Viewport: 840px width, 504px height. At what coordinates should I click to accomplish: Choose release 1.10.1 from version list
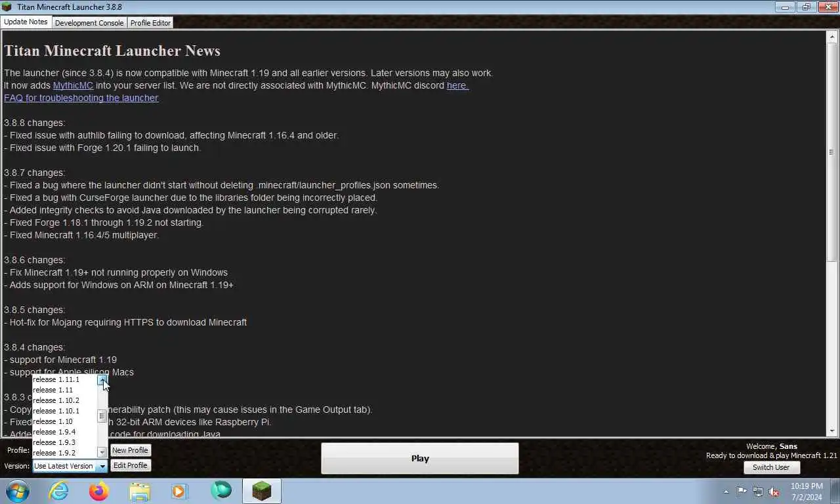pyautogui.click(x=65, y=411)
